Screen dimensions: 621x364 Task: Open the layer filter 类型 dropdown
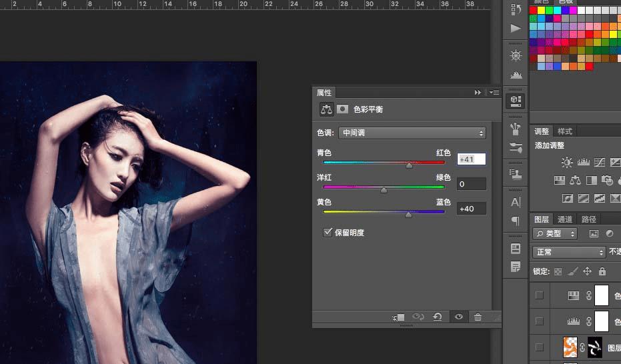[555, 234]
